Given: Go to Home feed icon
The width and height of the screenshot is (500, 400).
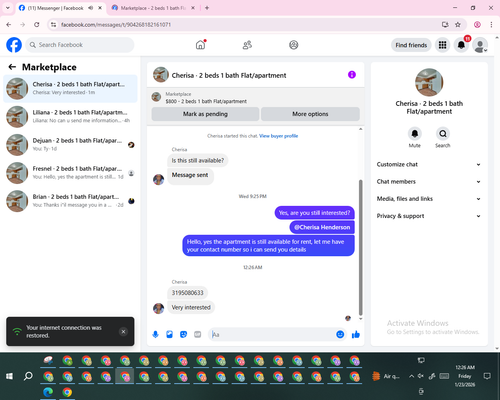Looking at the screenshot, I should (x=200, y=45).
